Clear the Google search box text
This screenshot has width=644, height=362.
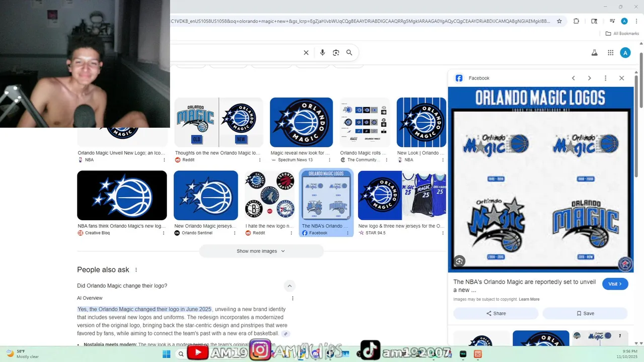coord(306,52)
